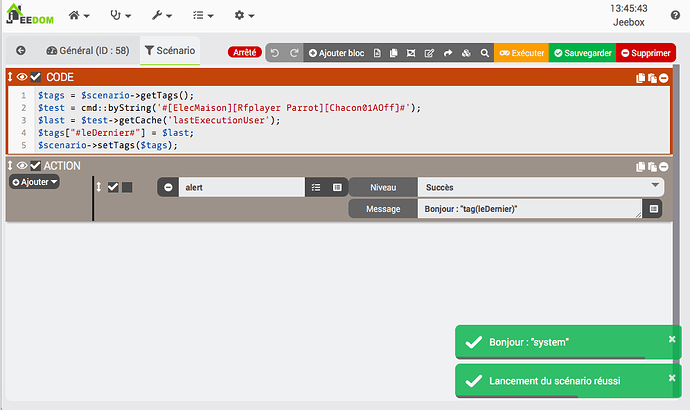Click Ajouter bloc button

336,53
